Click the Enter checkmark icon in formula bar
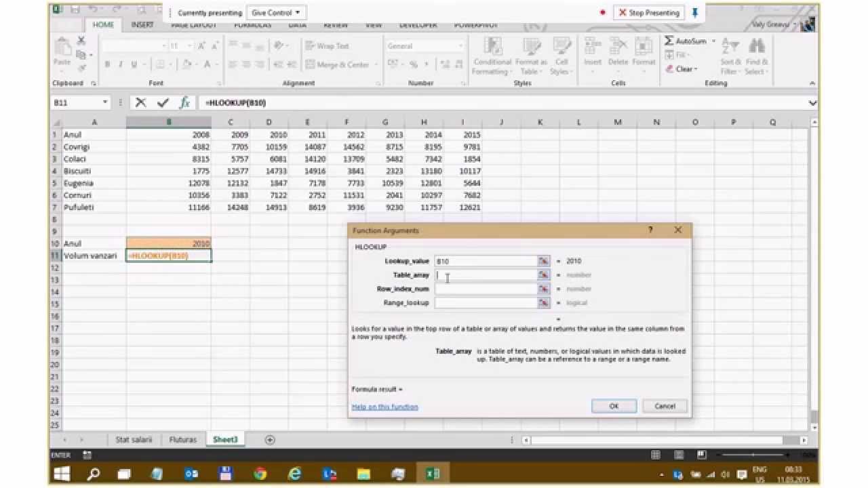 tap(163, 103)
